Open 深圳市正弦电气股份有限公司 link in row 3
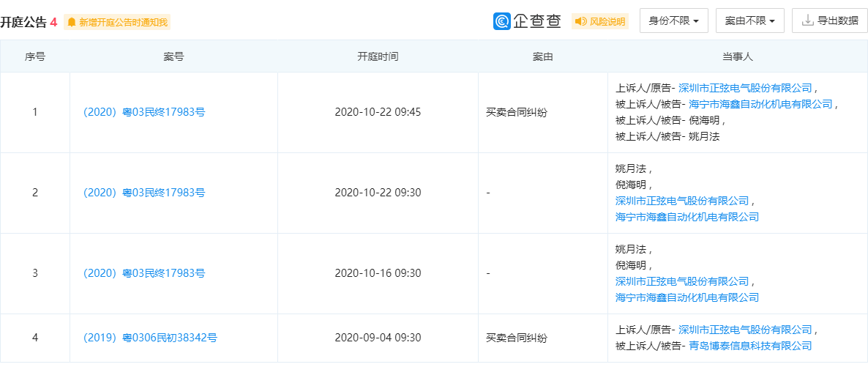868x367 pixels. 682,281
